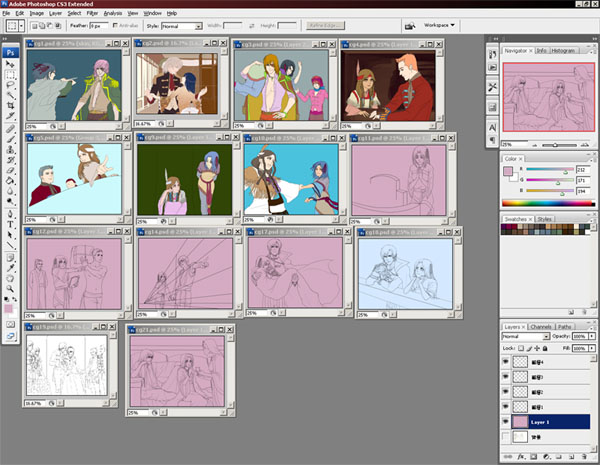Pick a color from the spectrum ramp

(548, 204)
